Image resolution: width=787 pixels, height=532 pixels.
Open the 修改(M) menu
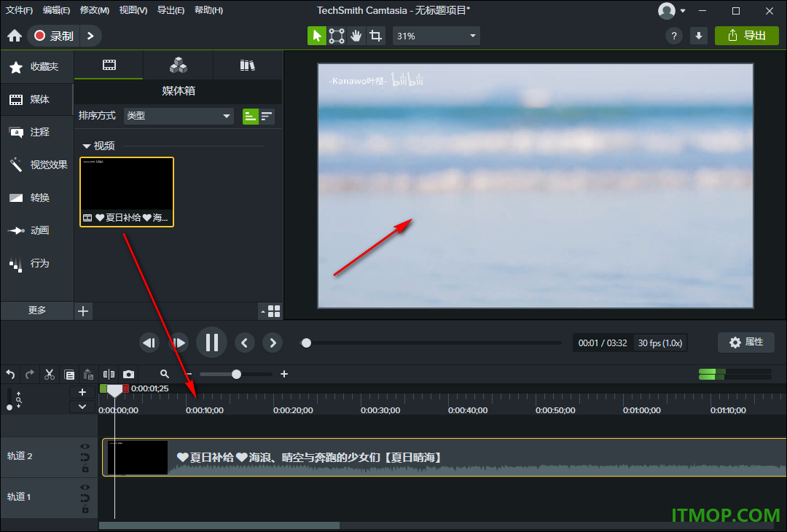click(94, 10)
